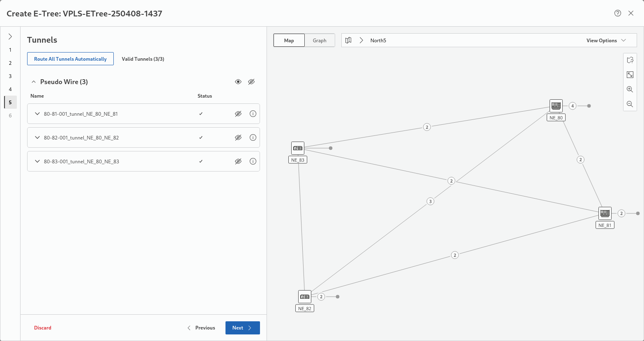Select the NE_80 node icon on map
The width and height of the screenshot is (644, 341).
[x=556, y=106]
